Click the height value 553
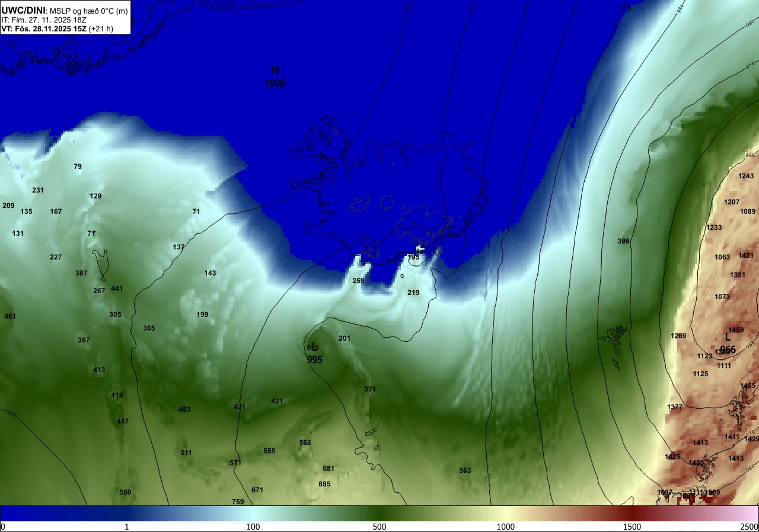Screen dimensions: 759x532 pos(305,443)
